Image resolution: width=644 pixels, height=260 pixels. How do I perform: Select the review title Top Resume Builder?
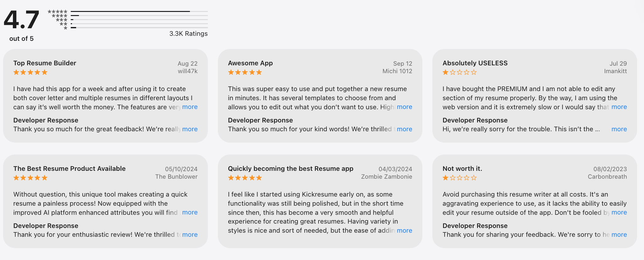(x=45, y=63)
